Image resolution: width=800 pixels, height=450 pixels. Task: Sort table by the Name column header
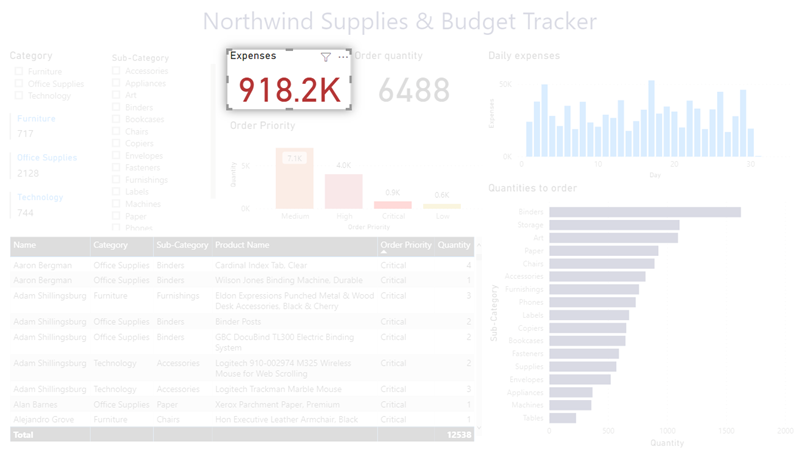(x=25, y=245)
